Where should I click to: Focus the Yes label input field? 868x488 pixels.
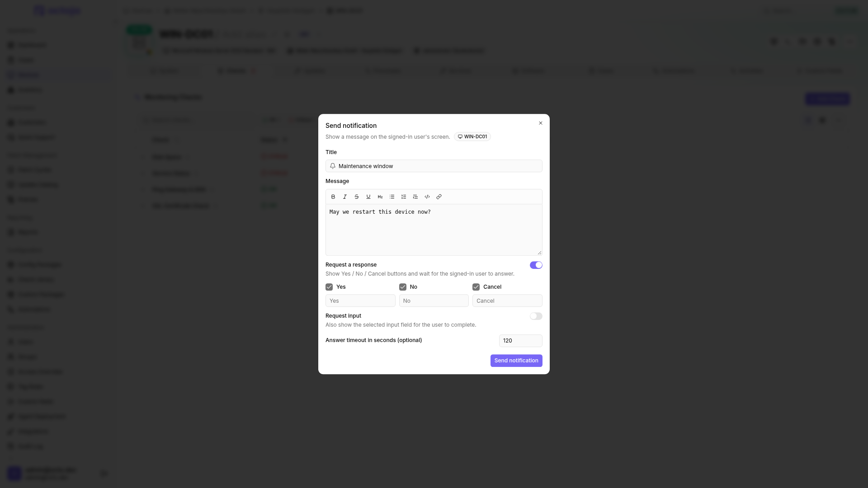point(360,301)
